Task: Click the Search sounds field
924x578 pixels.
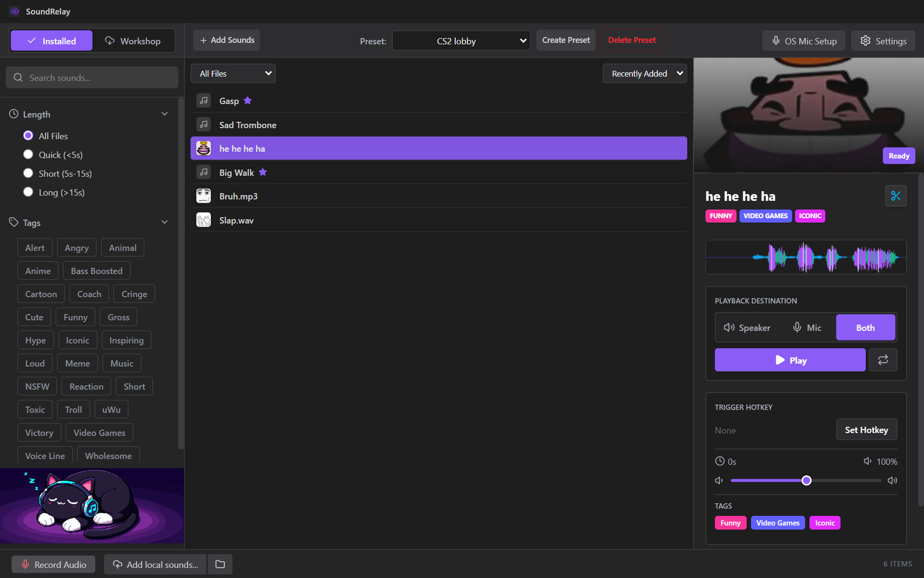Action: (92, 78)
